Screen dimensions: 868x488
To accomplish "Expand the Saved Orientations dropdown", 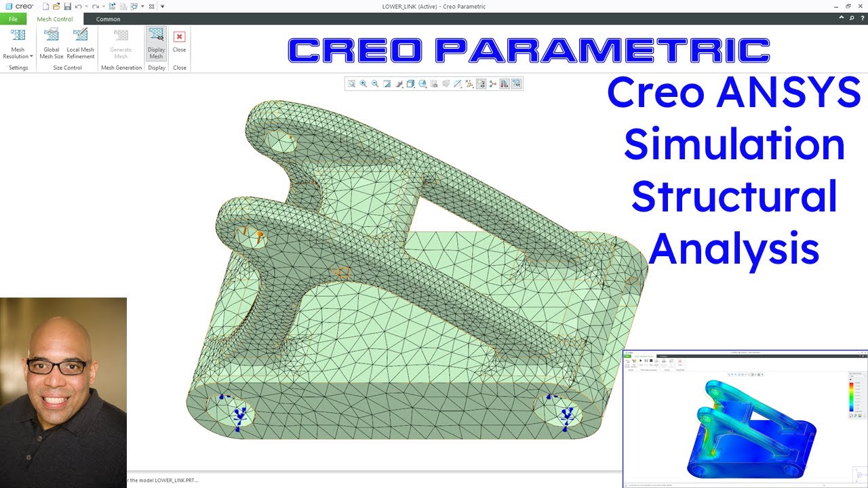I will point(422,84).
